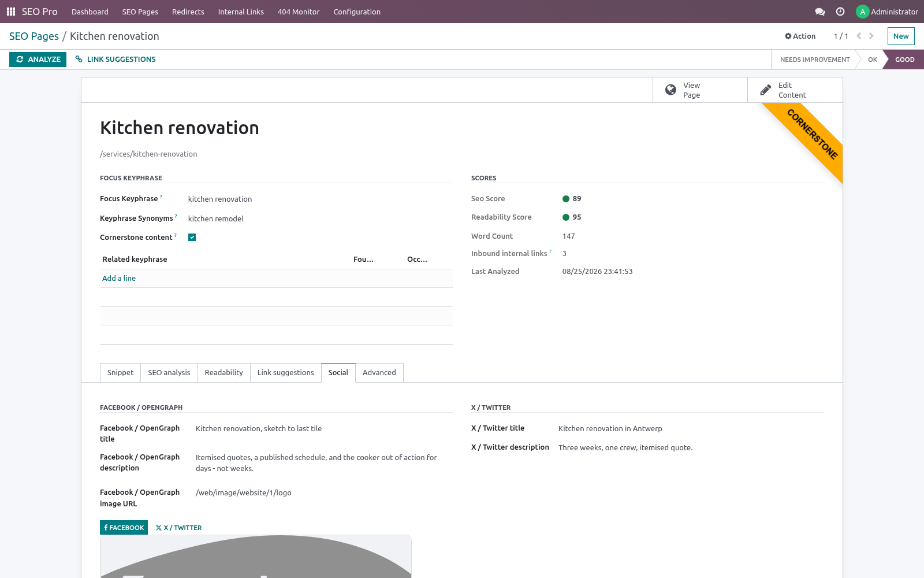924x578 pixels.
Task: Switch to the SEO analysis tab
Action: (169, 373)
